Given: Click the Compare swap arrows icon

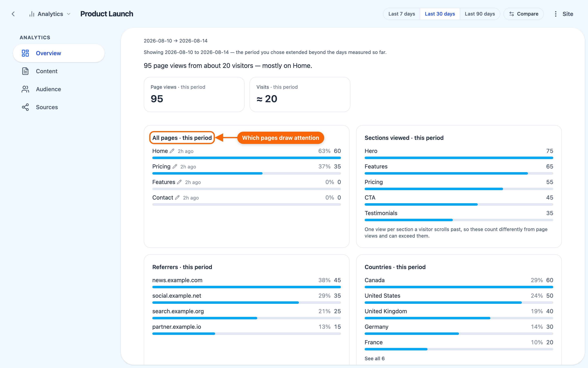Looking at the screenshot, I should (511, 14).
